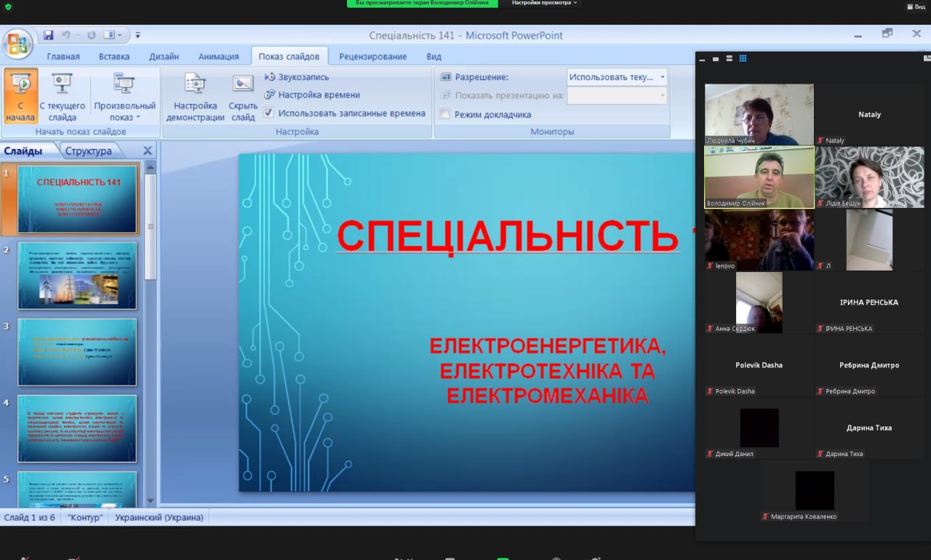Switch Zoom panel to grid gallery view
This screenshot has height=560, width=931.
743,59
